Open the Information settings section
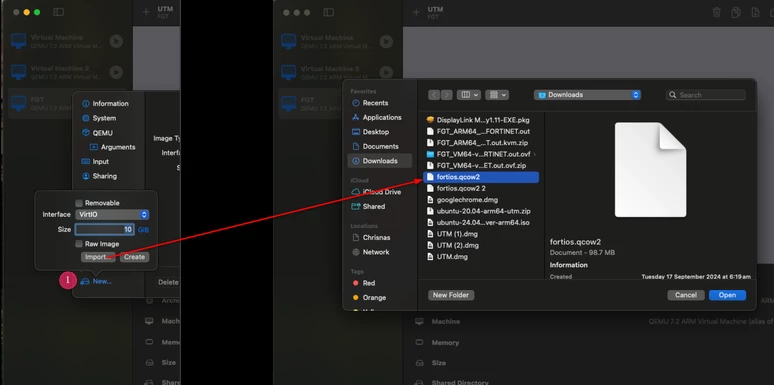774x385 pixels. point(106,104)
